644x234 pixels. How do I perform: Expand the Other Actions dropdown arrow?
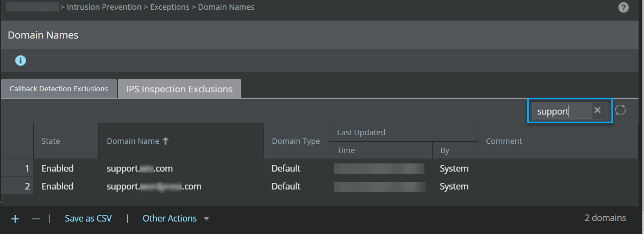[x=207, y=219]
